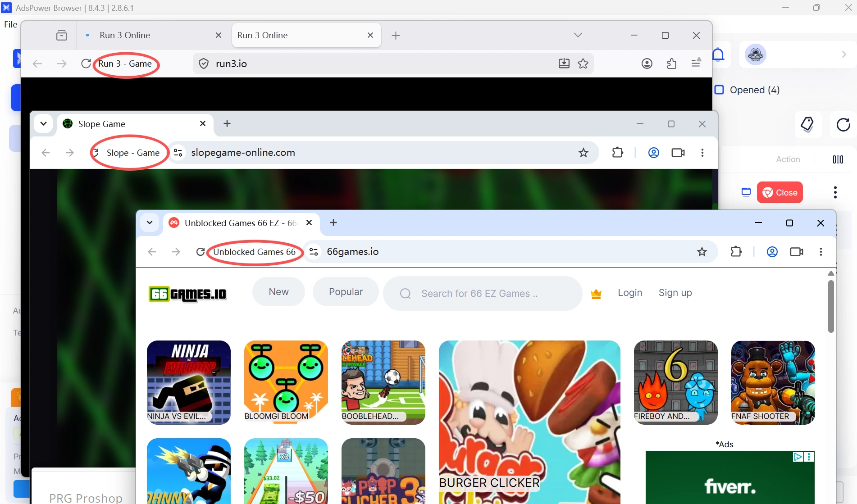Image resolution: width=857 pixels, height=504 pixels.
Task: Close the Slope Game tab
Action: point(203,123)
